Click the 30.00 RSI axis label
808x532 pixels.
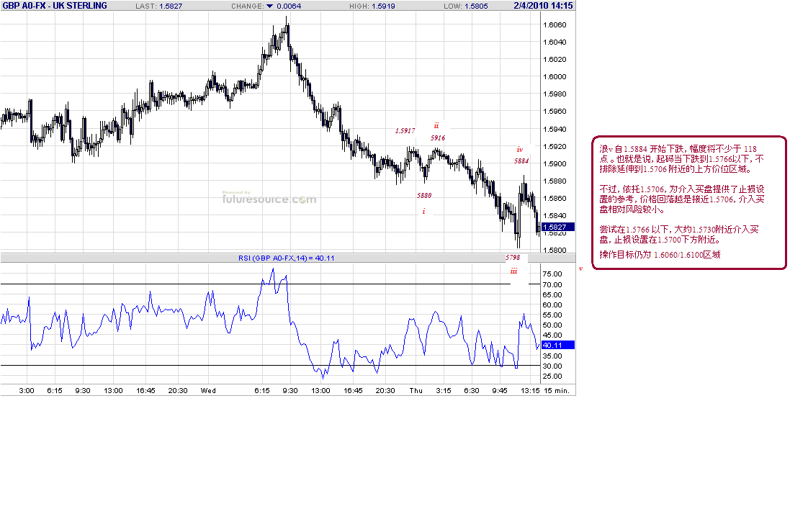pos(552,366)
